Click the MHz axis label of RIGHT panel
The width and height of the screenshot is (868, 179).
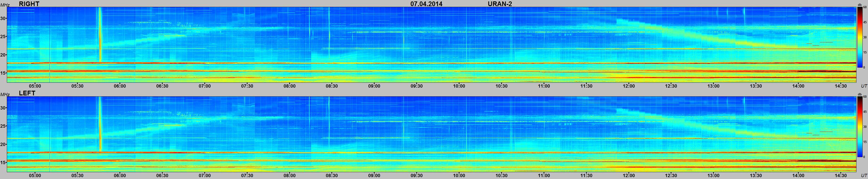tap(5, 5)
